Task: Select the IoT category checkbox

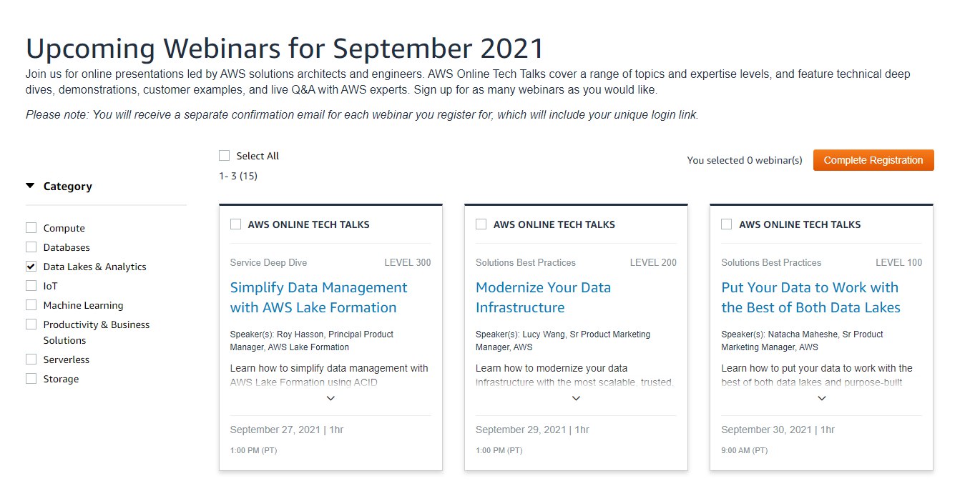Action: [x=31, y=286]
